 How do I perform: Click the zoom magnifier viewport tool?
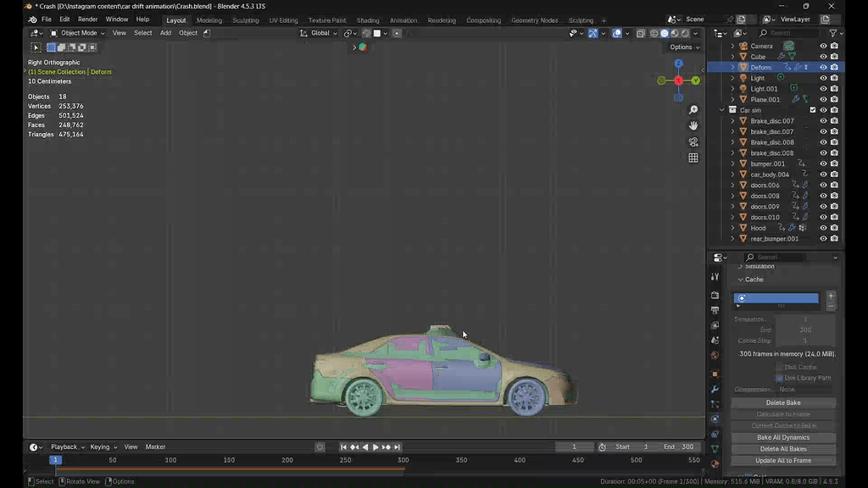(x=693, y=110)
